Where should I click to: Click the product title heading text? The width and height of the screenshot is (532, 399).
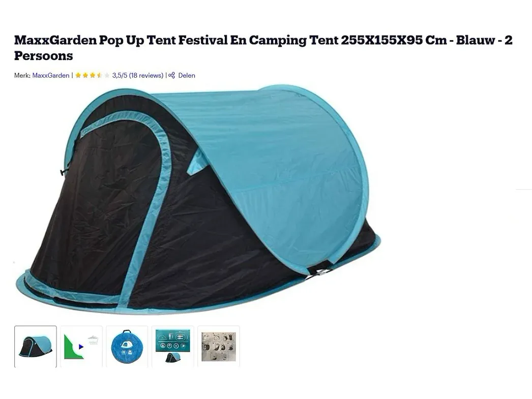point(263,48)
